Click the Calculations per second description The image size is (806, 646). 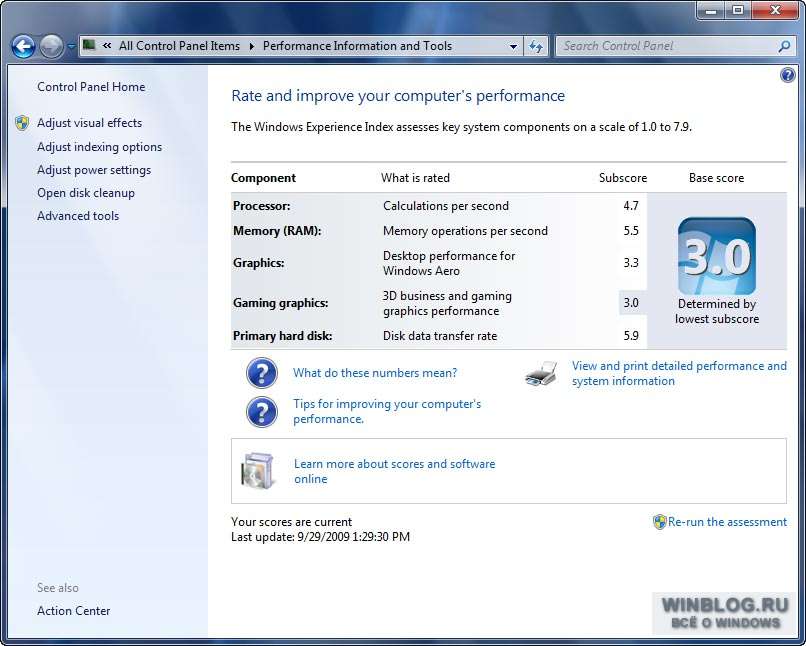click(446, 206)
